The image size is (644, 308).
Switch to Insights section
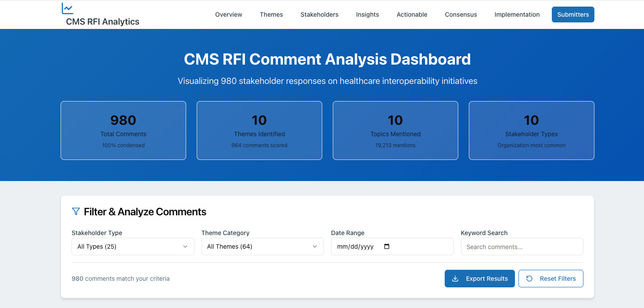coord(367,14)
